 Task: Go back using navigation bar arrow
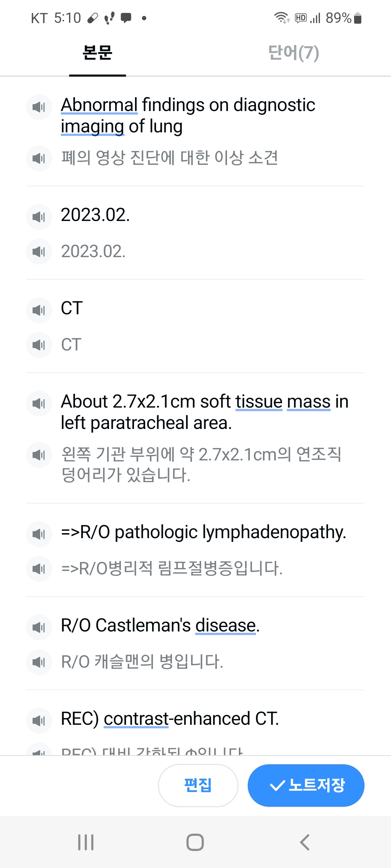(305, 842)
